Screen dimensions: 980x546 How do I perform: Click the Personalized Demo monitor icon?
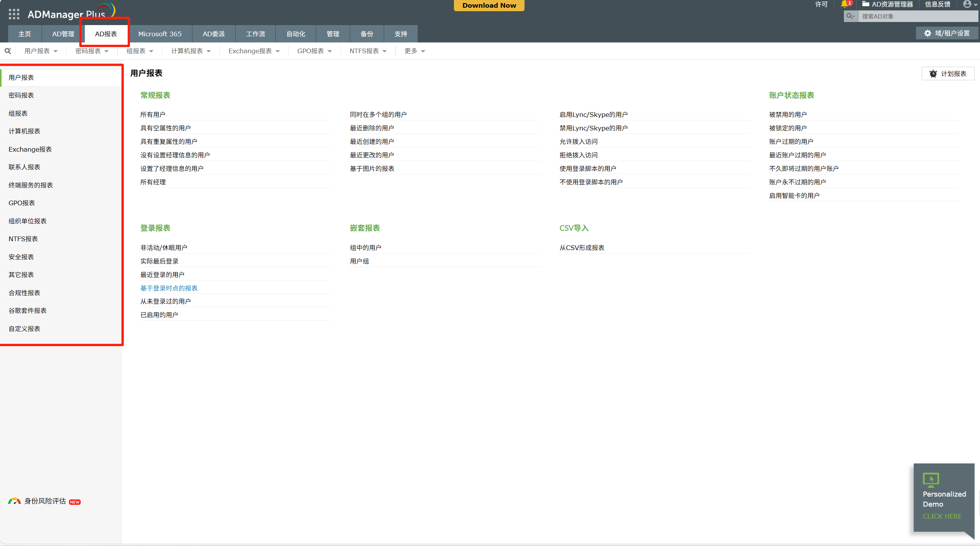click(x=931, y=480)
